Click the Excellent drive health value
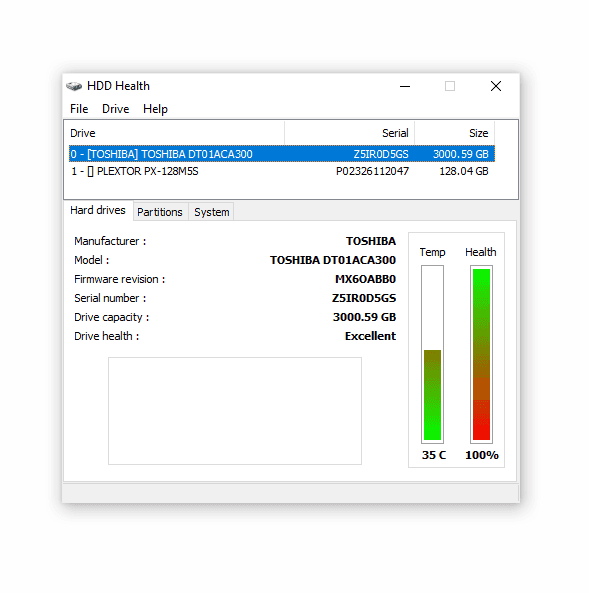589x593 pixels. coord(370,336)
